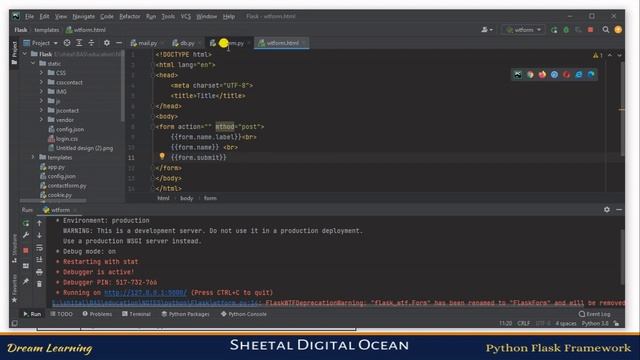Click the warning indicator in editor
This screenshot has width=640, height=360.
pos(598,55)
